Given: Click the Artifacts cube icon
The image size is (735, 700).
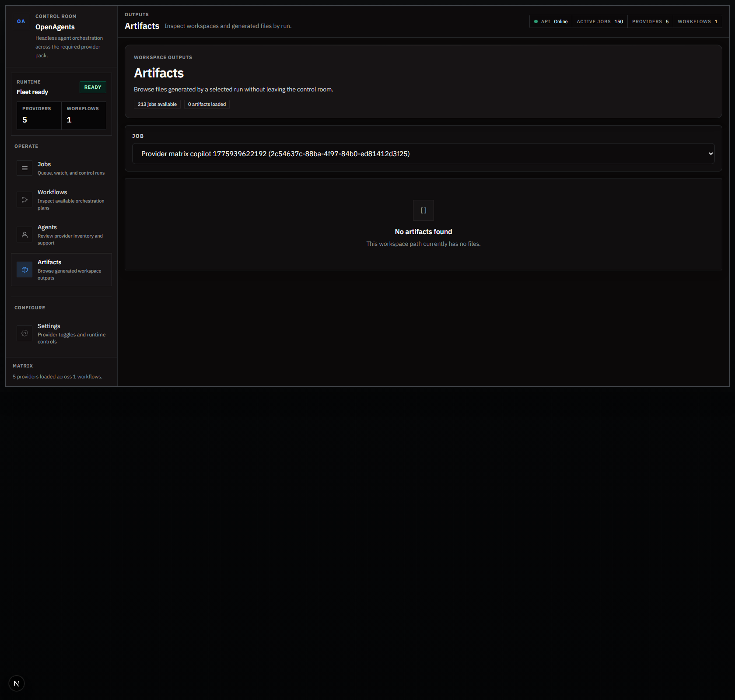Looking at the screenshot, I should [24, 269].
